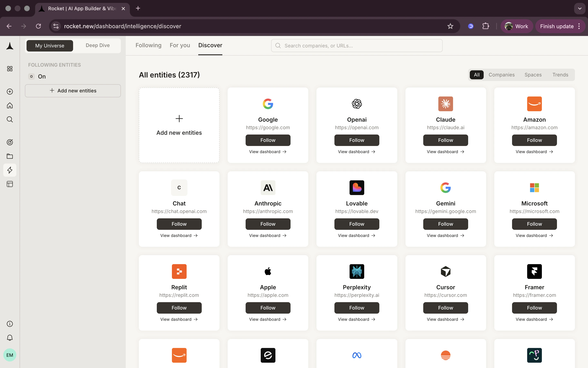Follow the Gemini entity
The width and height of the screenshot is (588, 368).
pyautogui.click(x=445, y=224)
